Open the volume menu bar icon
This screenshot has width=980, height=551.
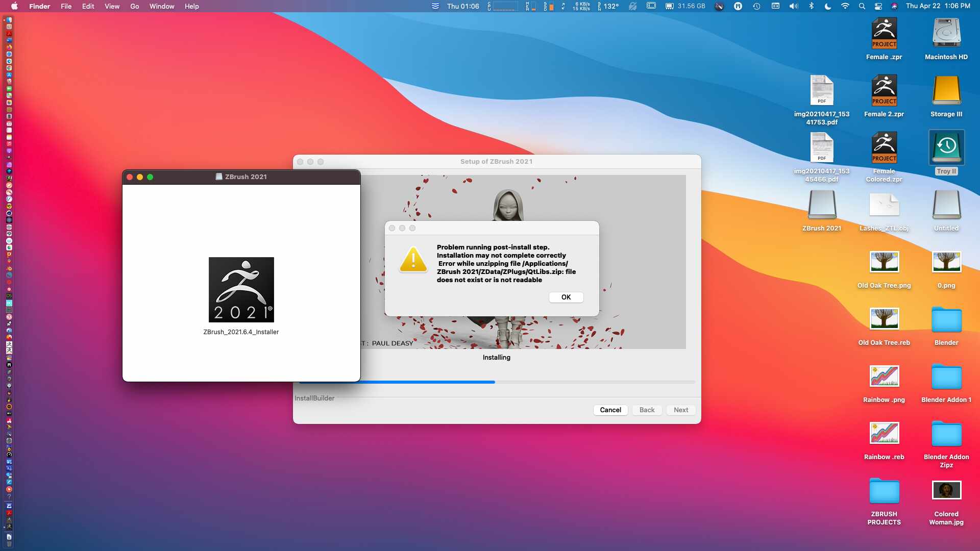coord(793,6)
